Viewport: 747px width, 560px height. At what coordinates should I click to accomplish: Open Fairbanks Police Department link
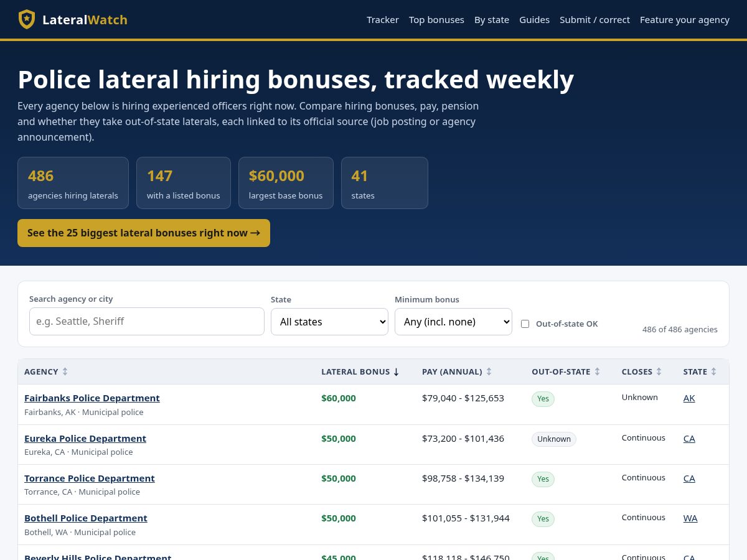(x=92, y=398)
